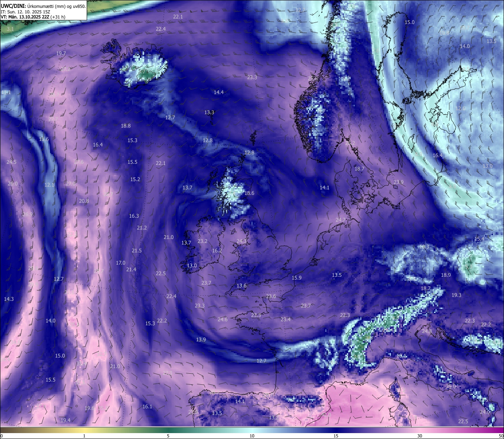Click the 24.0 value label
The image size is (504, 439).
[485, 412]
